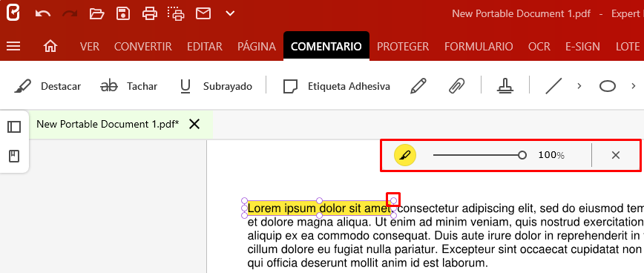The image size is (644, 273).
Task: Adjust the opacity slider handle
Action: tap(522, 155)
